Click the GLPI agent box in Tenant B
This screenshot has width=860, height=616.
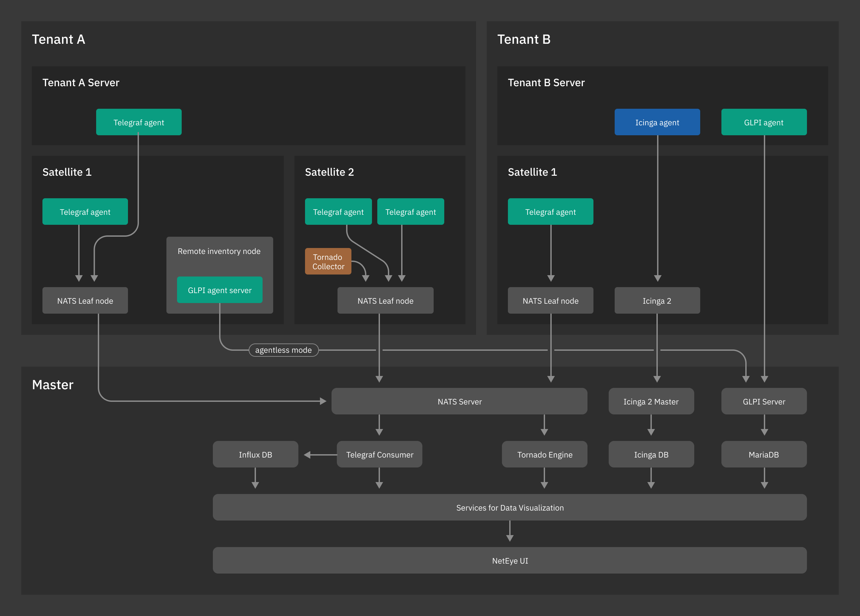click(x=764, y=122)
